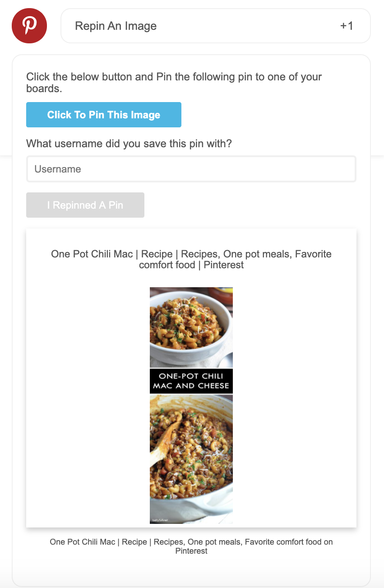This screenshot has height=588, width=384.
Task: Select the 'What username did you save' prompt
Action: [x=128, y=144]
